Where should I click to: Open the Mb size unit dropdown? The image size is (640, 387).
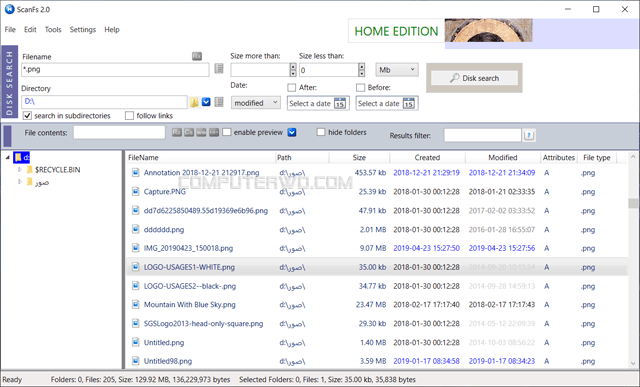pyautogui.click(x=397, y=70)
